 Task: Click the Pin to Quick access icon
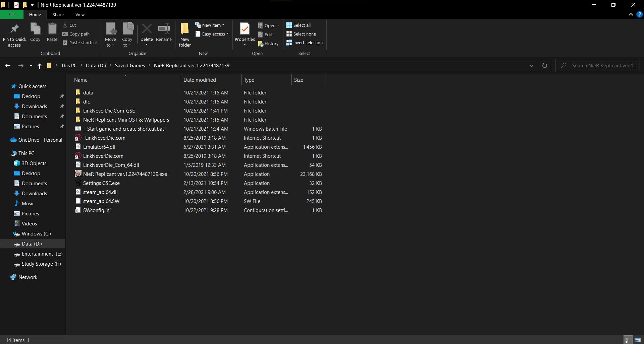[14, 29]
